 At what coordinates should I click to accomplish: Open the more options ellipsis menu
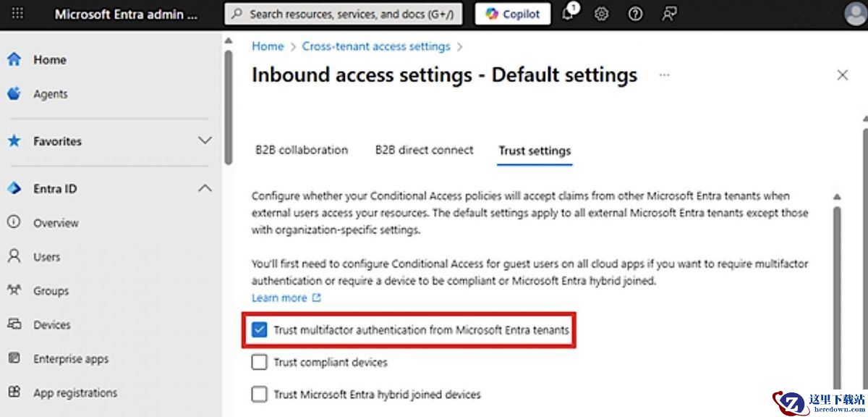coord(664,75)
